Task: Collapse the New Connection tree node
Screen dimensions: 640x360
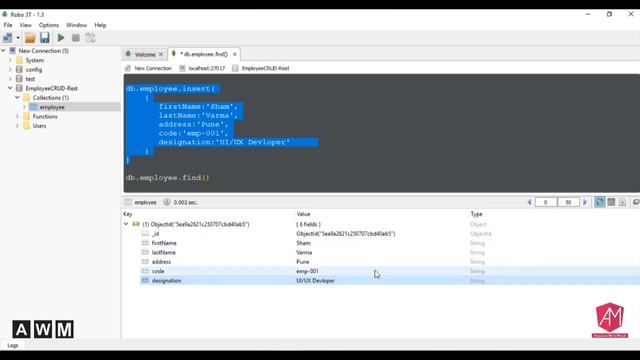Action: [x=3, y=51]
